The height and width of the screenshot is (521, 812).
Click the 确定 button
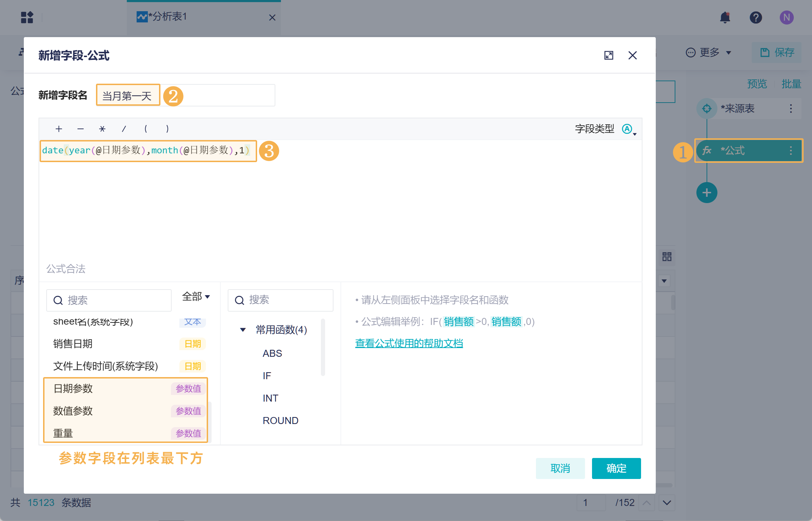(x=616, y=468)
